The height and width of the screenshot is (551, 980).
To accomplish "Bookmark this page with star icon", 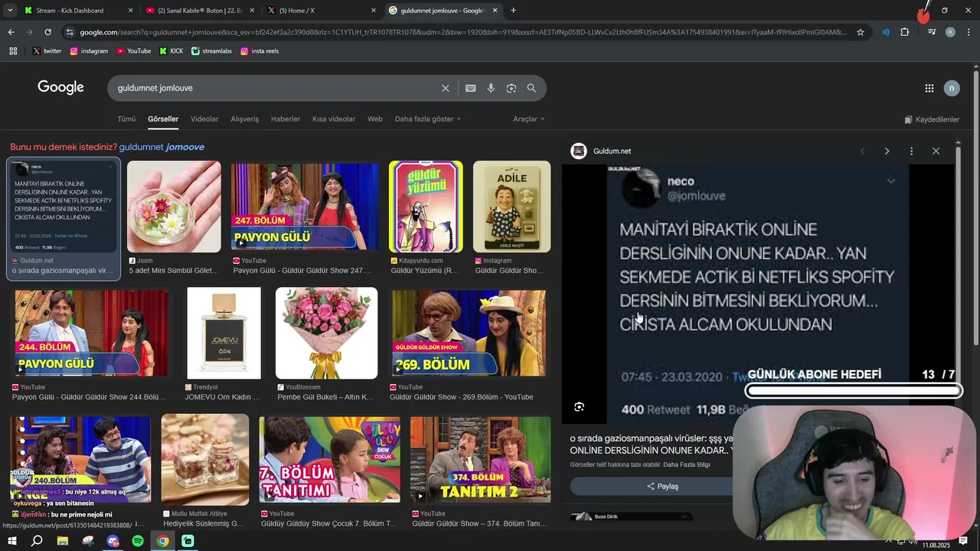I will (x=861, y=32).
